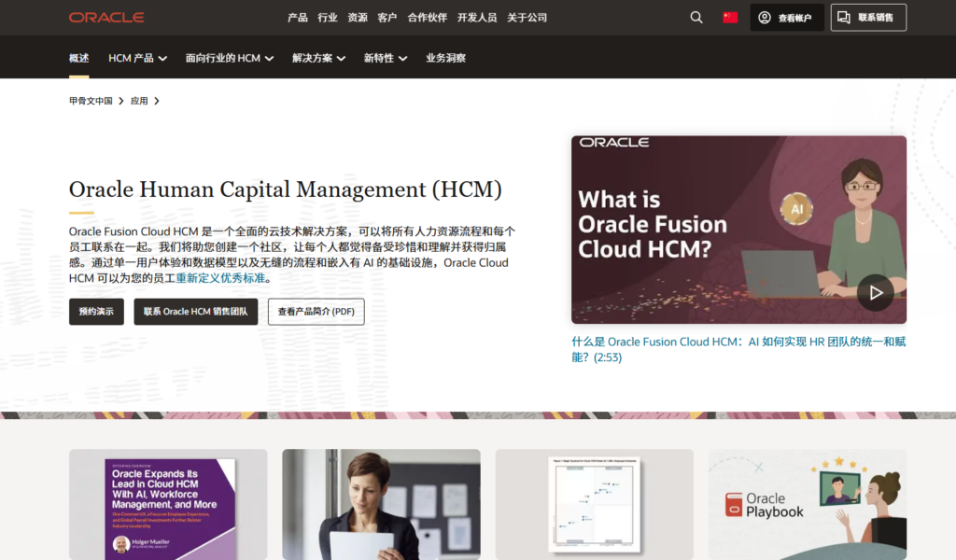The height and width of the screenshot is (560, 956).
Task: Open the Oracle Playbook card thumbnail
Action: 807,504
